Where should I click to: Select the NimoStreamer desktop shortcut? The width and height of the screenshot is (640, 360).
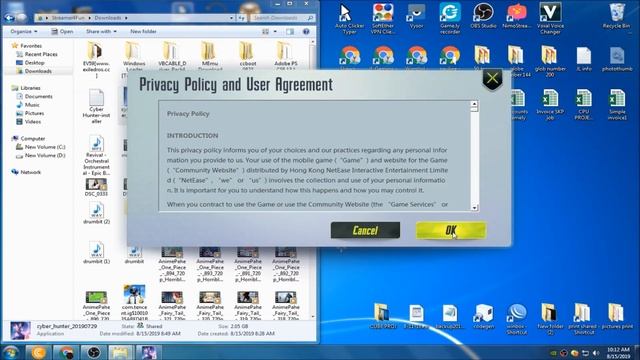pyautogui.click(x=517, y=17)
